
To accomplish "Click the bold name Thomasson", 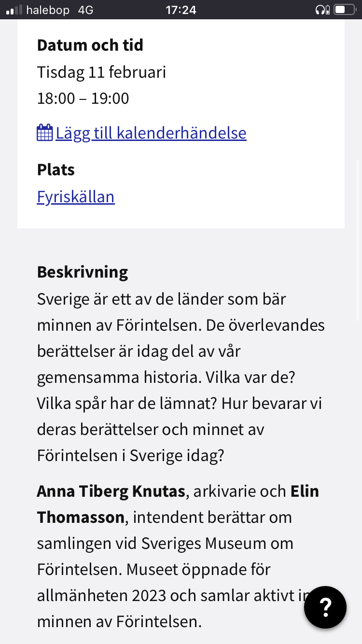I will [81, 518].
